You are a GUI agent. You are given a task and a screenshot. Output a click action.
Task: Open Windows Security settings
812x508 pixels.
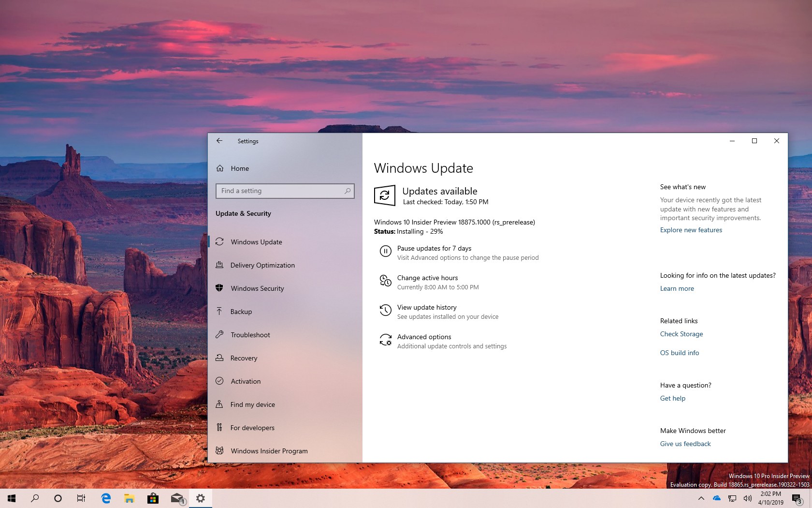257,288
